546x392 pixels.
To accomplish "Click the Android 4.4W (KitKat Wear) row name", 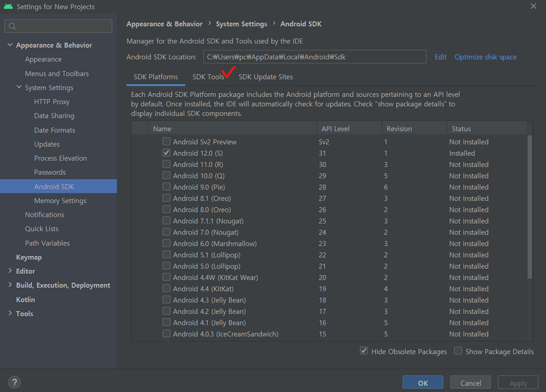I will click(x=215, y=277).
